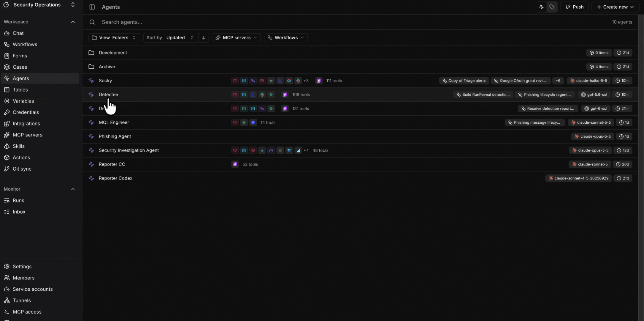Click the search magnifier icon
644x321 pixels.
pyautogui.click(x=92, y=22)
